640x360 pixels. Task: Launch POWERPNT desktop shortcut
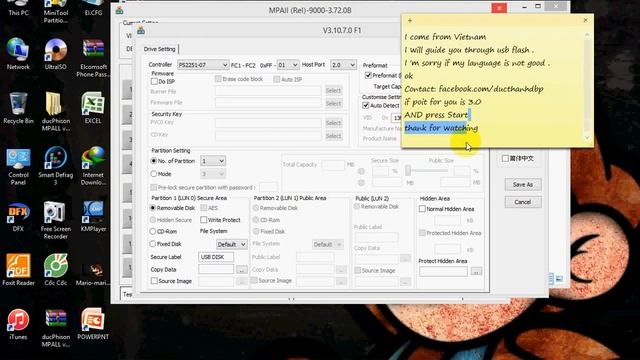[93, 324]
